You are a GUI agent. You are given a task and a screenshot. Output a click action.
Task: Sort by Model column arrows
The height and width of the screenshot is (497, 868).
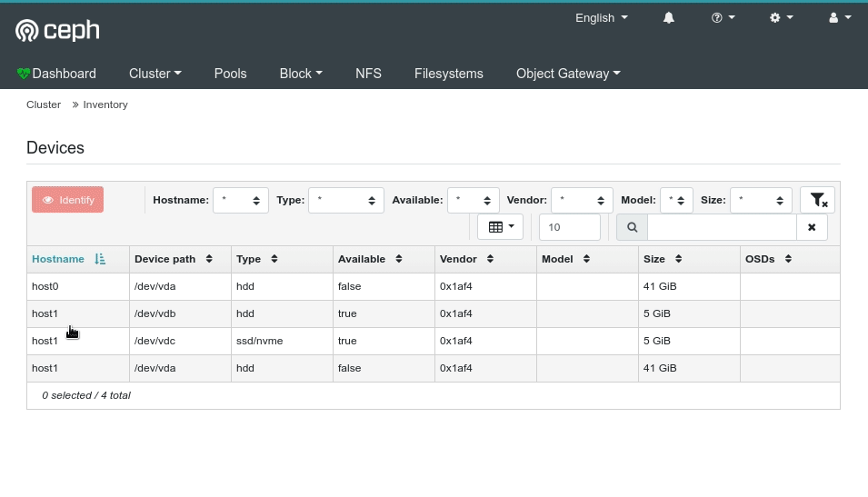[x=586, y=259]
